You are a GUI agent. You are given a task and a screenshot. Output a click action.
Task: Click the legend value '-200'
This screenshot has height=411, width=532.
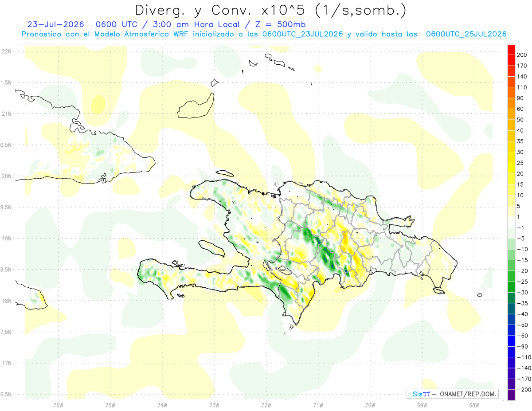pos(523,390)
